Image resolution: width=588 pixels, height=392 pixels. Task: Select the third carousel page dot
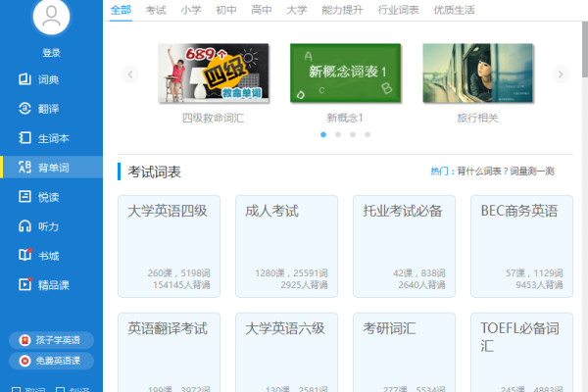click(x=353, y=134)
